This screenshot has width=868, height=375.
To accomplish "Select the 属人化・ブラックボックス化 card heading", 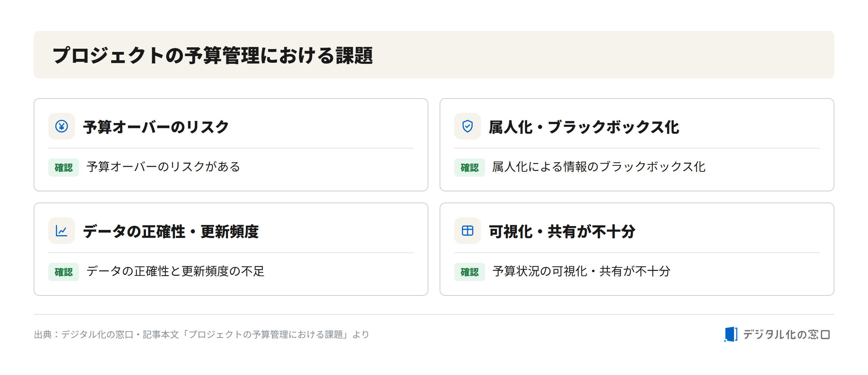I will [x=584, y=127].
